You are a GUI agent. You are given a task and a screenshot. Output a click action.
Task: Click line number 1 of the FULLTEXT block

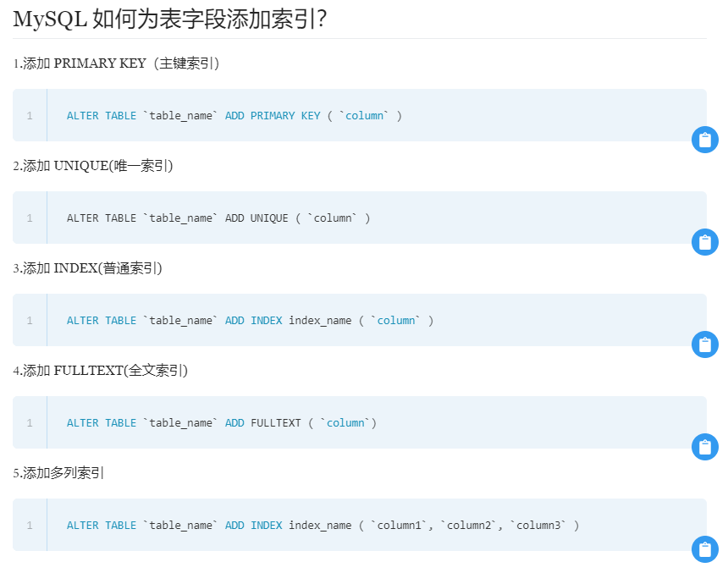(30, 423)
